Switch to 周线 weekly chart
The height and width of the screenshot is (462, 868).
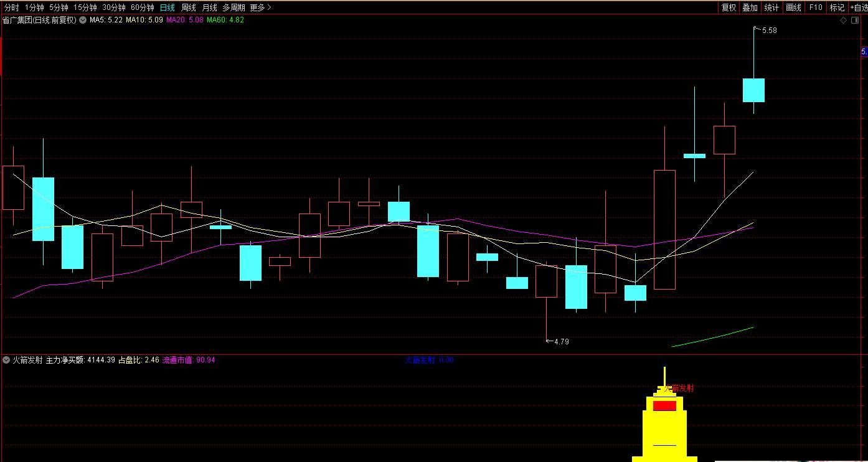pyautogui.click(x=188, y=7)
